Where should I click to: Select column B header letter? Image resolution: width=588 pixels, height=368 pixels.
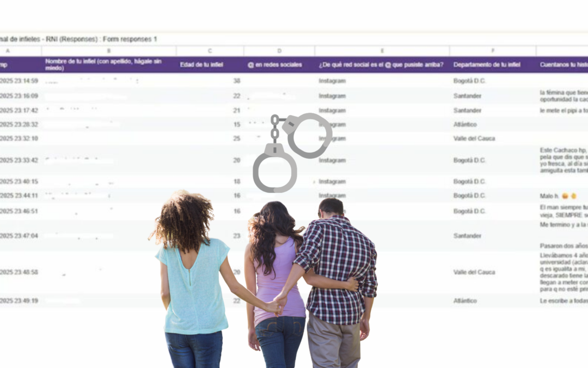(109, 51)
